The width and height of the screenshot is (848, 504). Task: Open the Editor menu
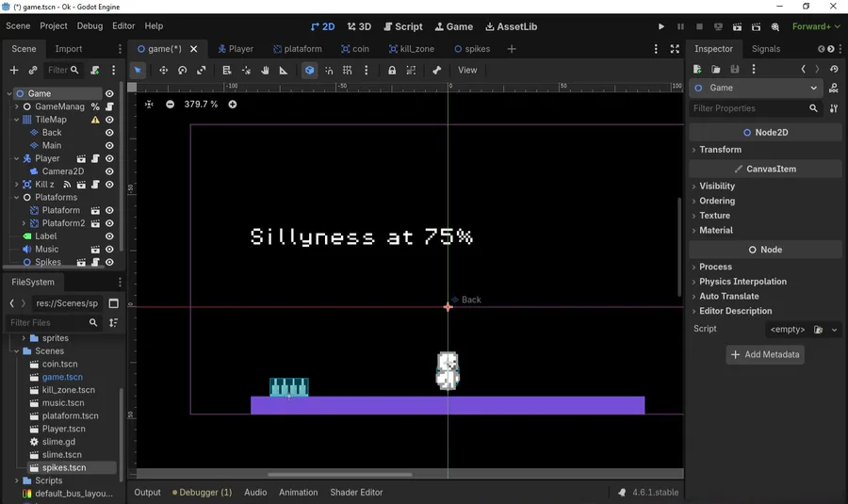pyautogui.click(x=123, y=26)
